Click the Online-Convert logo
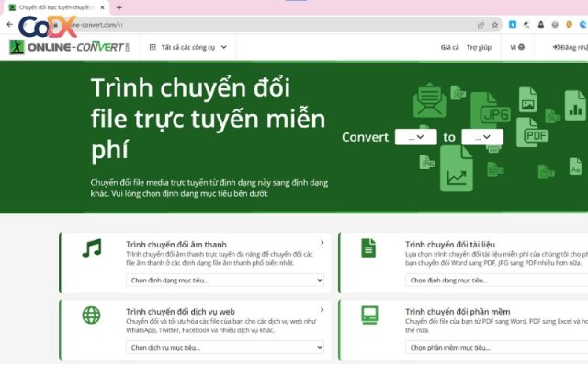This screenshot has height=368, width=588. point(70,47)
